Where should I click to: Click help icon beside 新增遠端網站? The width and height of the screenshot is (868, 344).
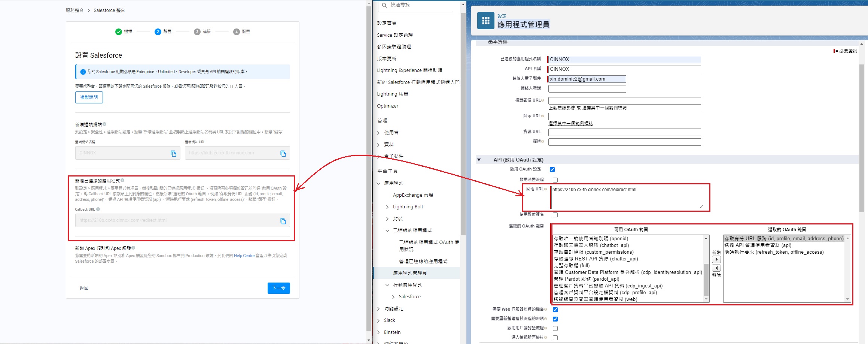[x=104, y=124]
